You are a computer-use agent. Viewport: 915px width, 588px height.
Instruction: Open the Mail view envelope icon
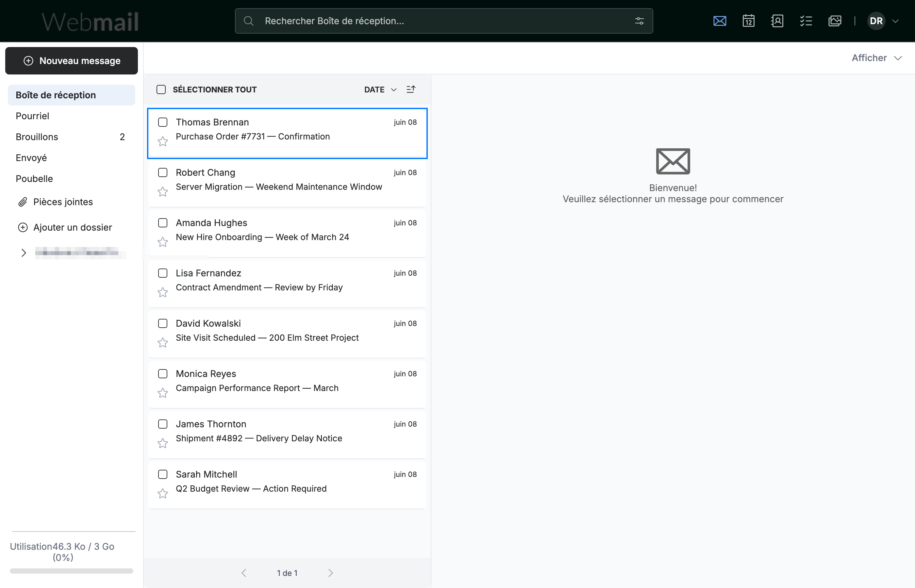click(720, 21)
